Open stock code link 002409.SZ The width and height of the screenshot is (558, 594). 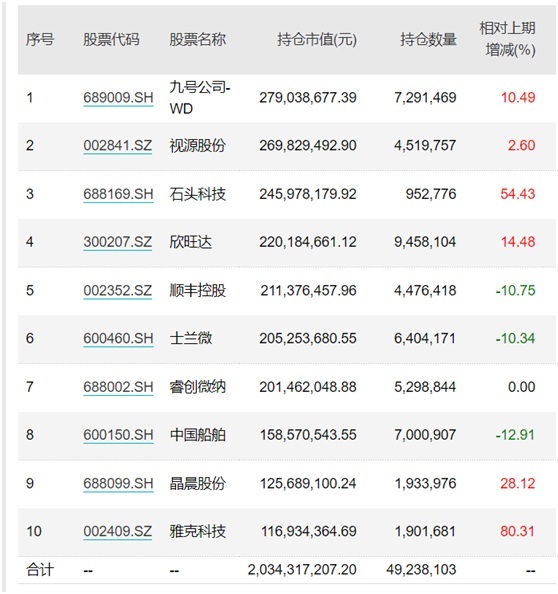pyautogui.click(x=117, y=531)
